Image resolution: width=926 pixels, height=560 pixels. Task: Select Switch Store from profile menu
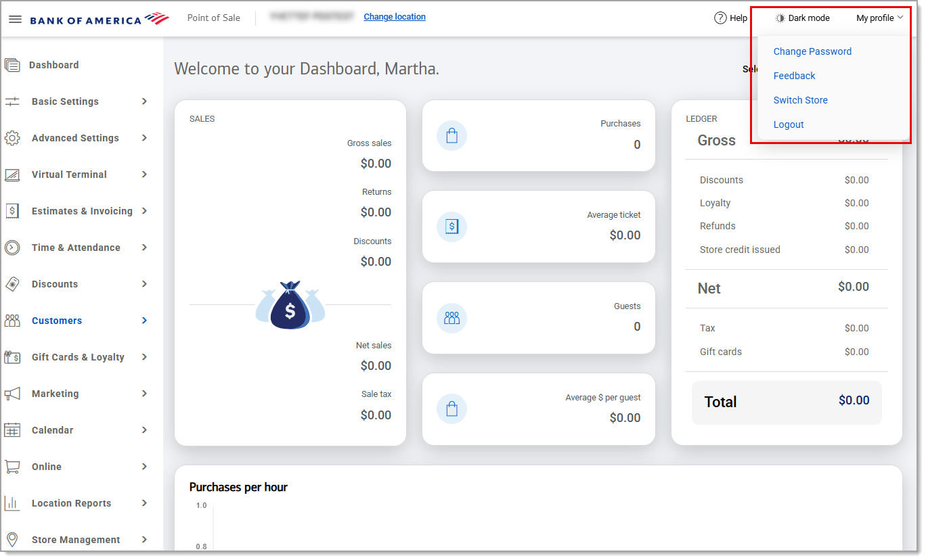[800, 100]
